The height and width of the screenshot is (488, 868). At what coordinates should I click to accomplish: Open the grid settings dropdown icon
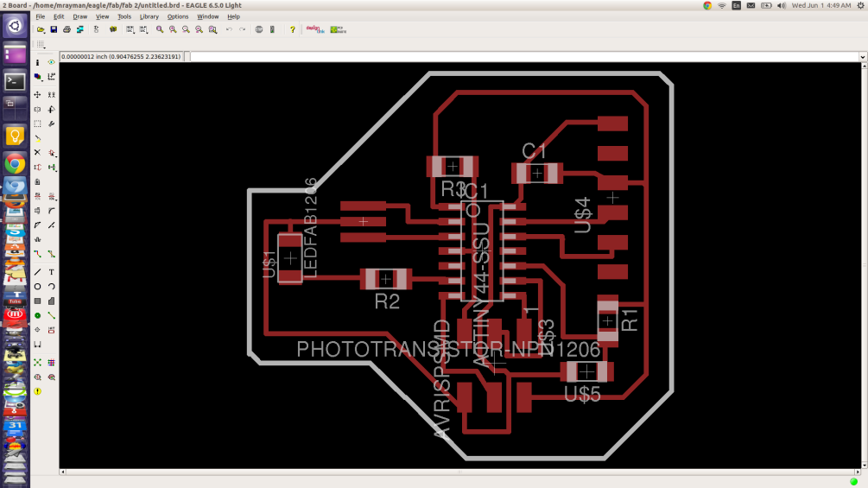click(41, 44)
